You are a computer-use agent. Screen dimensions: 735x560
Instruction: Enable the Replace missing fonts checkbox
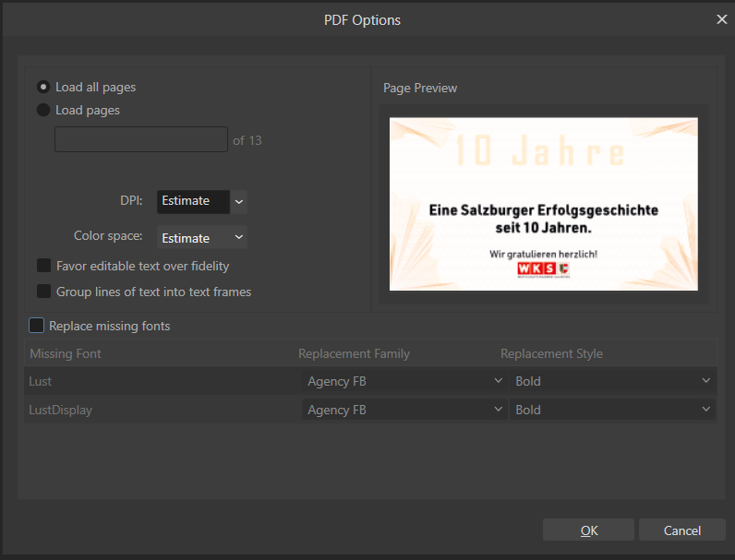click(x=37, y=326)
